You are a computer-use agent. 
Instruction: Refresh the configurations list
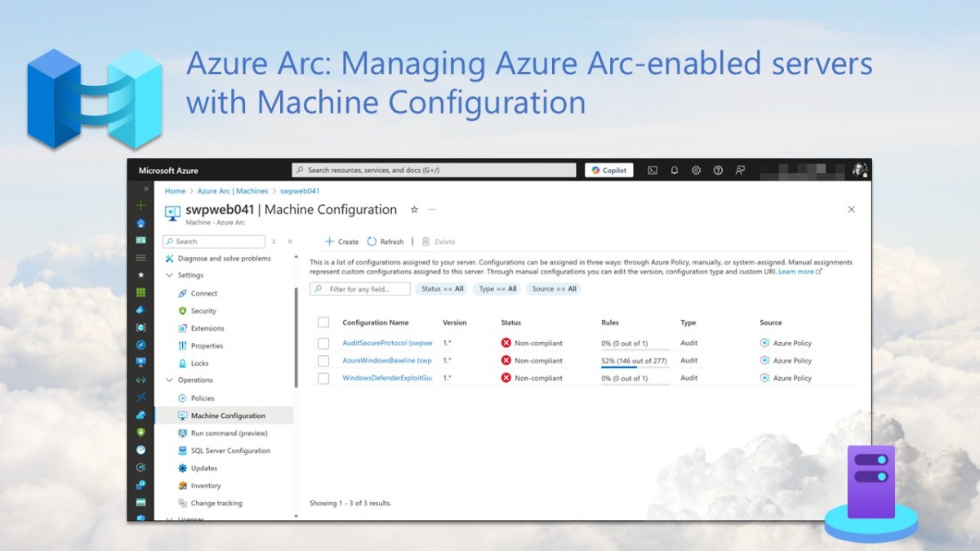[386, 242]
